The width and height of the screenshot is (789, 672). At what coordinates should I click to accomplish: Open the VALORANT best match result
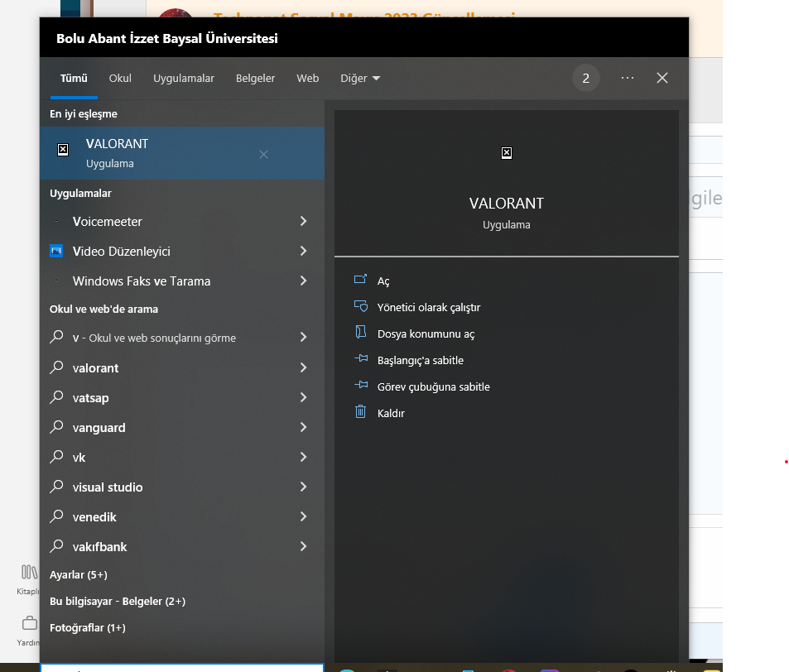pyautogui.click(x=182, y=153)
